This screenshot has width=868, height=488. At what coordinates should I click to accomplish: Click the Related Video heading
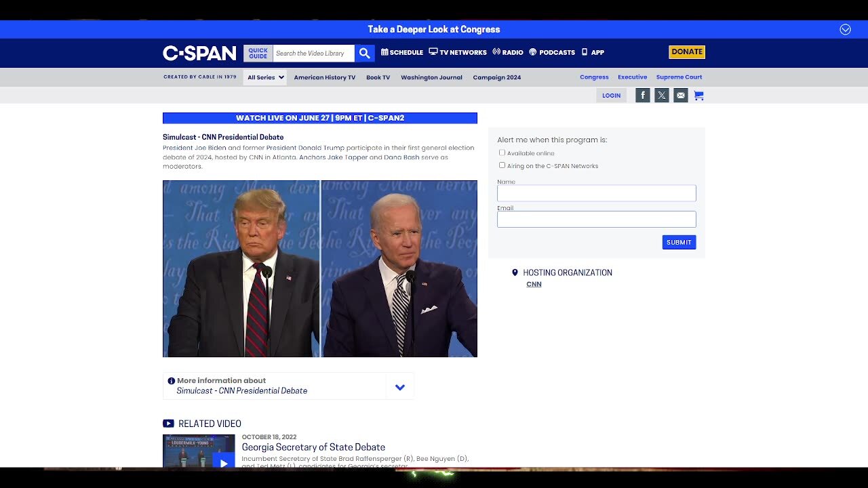point(210,424)
